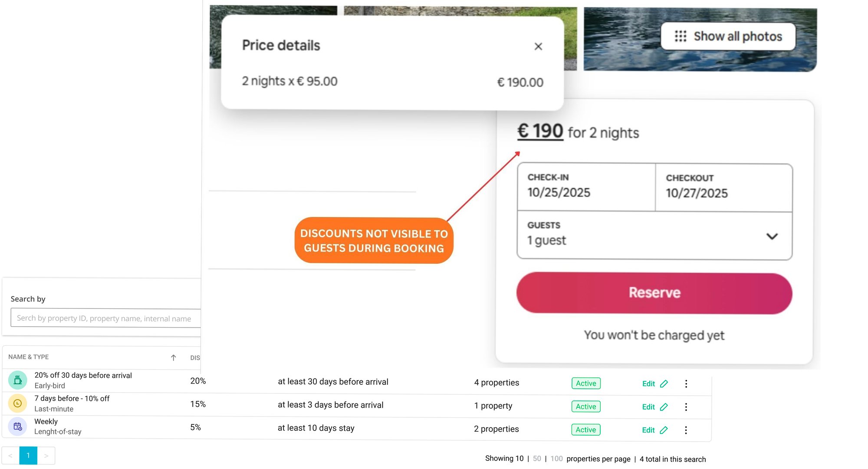Open the Checkout date field

click(x=723, y=188)
